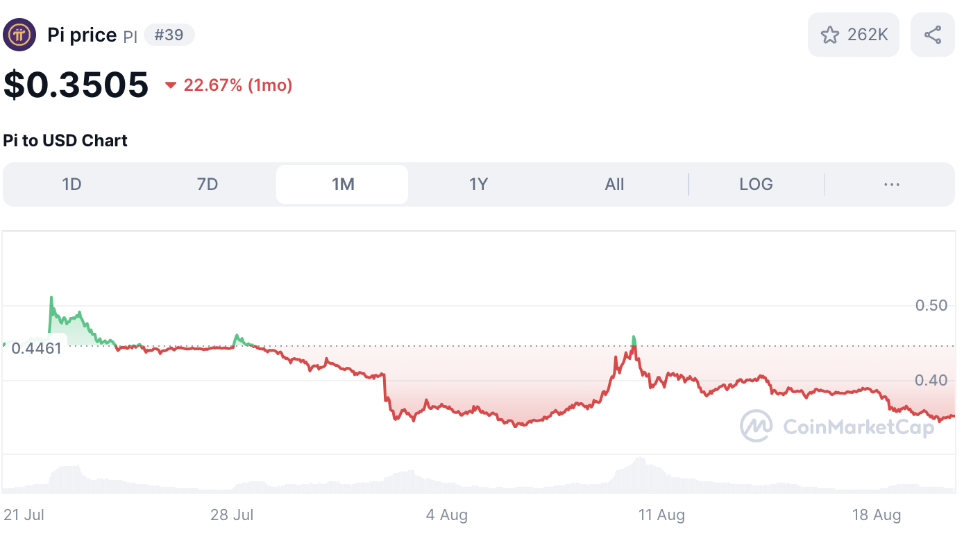
Task: Click the green price peak near 21 Jul
Action: 51,298
